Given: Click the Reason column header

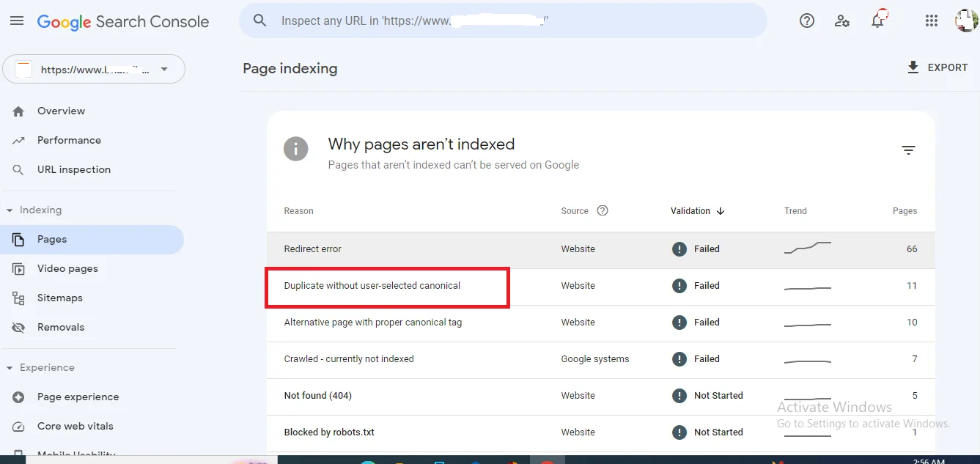Looking at the screenshot, I should pos(298,211).
